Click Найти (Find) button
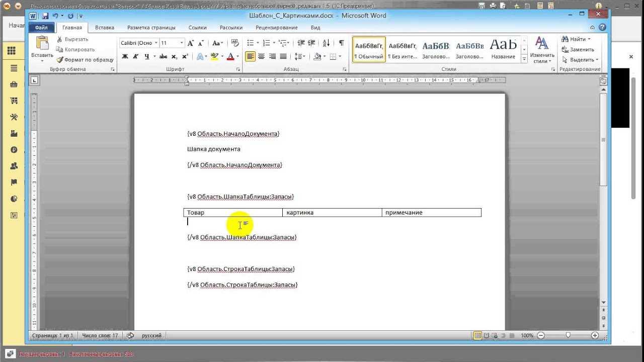The image size is (644, 362). (577, 39)
